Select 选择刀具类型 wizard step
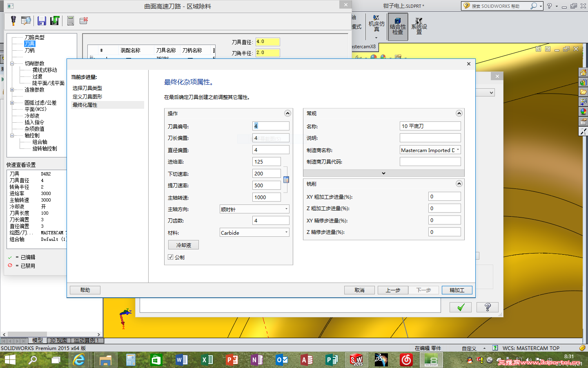588x368 pixels. pos(87,88)
